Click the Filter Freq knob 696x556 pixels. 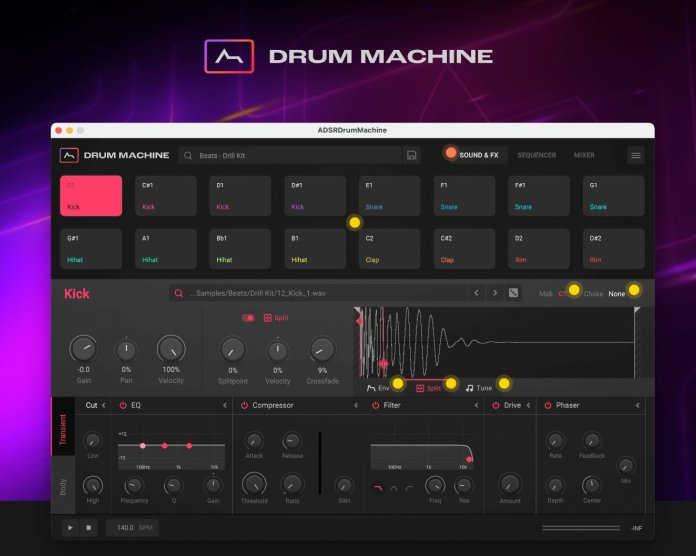(x=435, y=485)
